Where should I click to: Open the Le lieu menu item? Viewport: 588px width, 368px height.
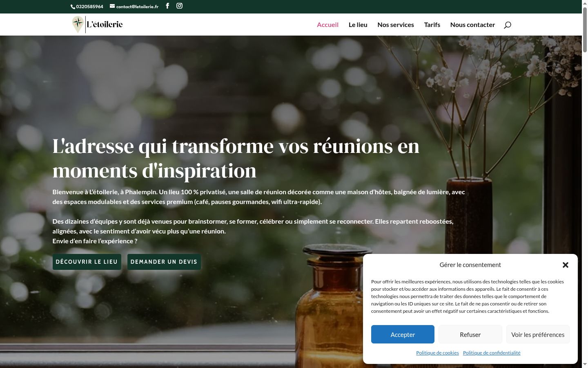358,25
